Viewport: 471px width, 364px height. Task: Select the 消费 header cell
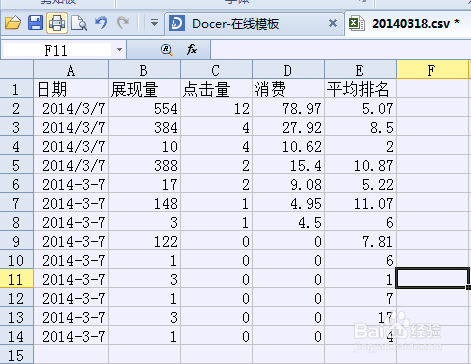tap(288, 89)
